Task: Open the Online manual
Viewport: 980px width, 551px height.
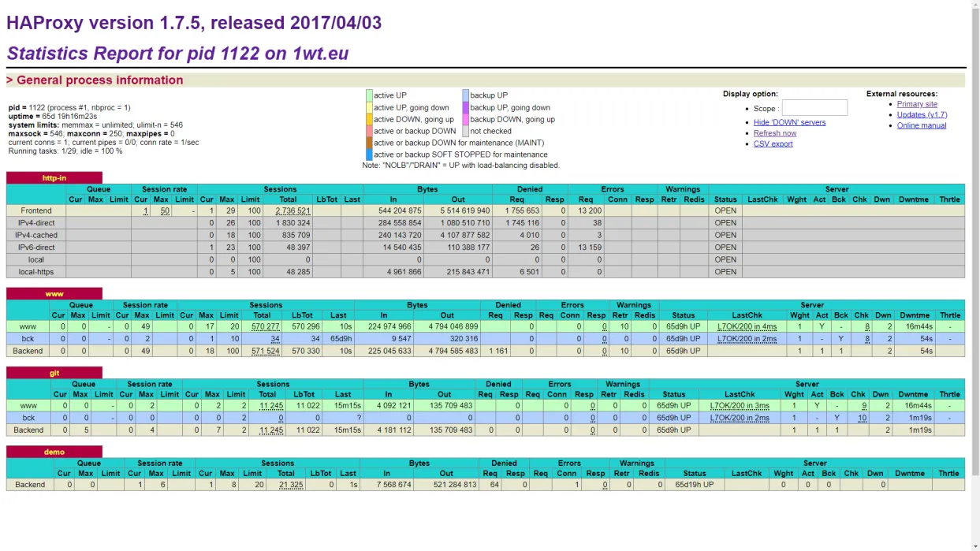Action: click(x=921, y=125)
